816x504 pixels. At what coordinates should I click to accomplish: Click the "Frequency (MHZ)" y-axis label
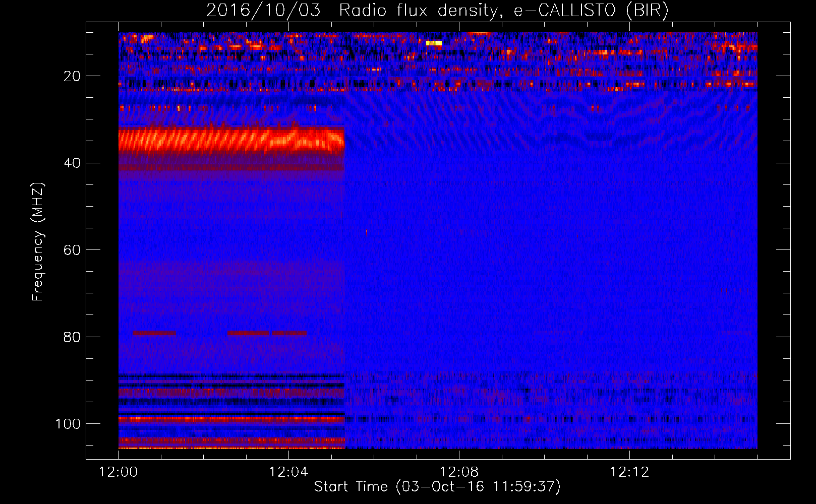(x=38, y=241)
